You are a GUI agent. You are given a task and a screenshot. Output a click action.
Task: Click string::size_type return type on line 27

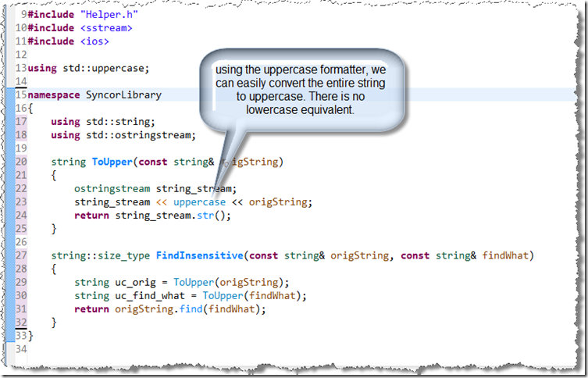[x=101, y=255]
